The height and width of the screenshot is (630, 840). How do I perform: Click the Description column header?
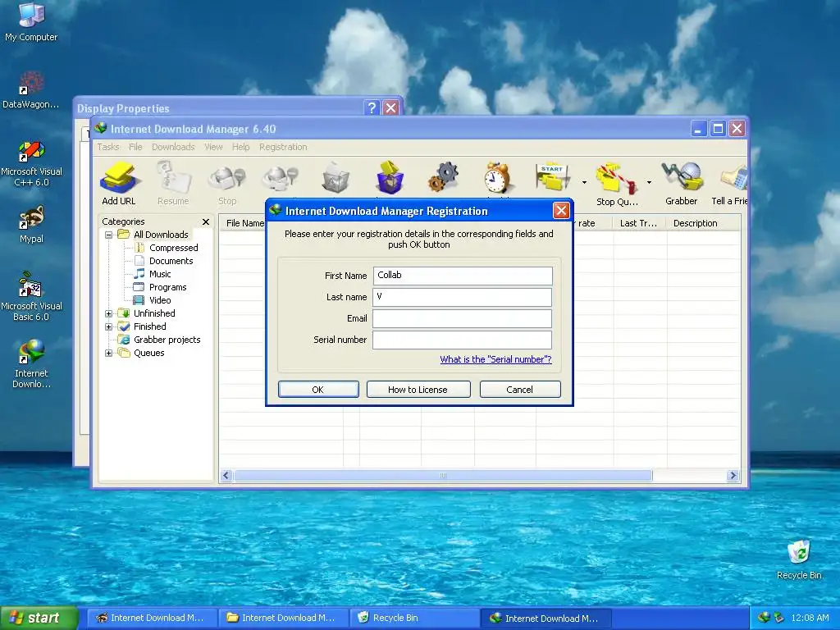click(x=703, y=223)
